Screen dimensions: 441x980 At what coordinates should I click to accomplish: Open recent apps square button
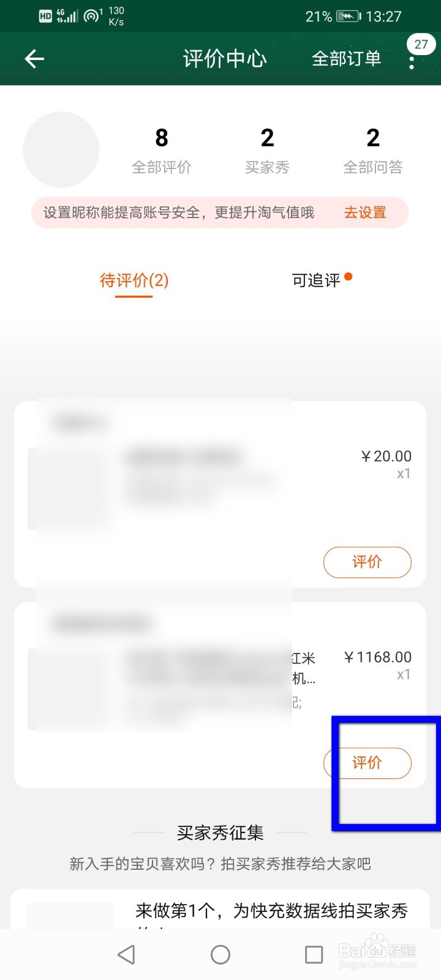[314, 954]
